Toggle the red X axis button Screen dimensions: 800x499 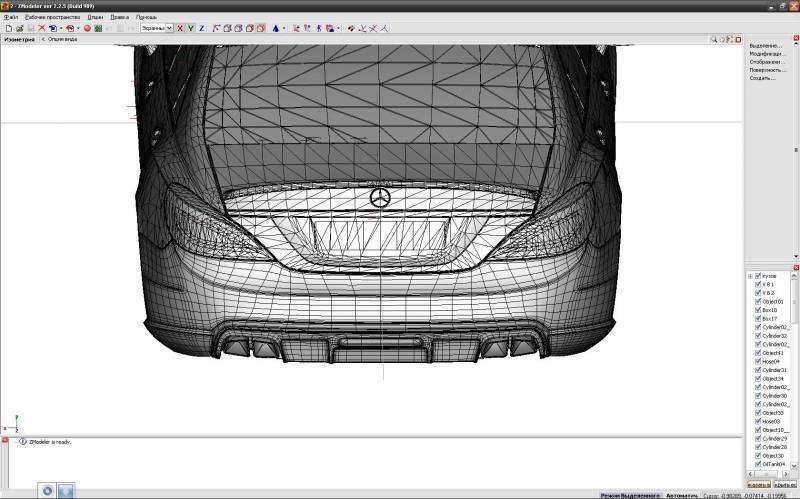pyautogui.click(x=180, y=29)
